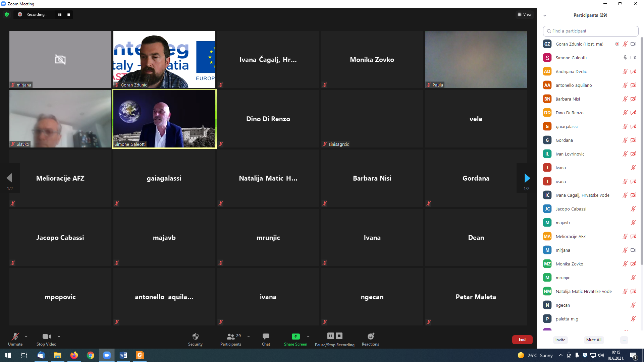Pause the recording in the top bar

pos(60,15)
